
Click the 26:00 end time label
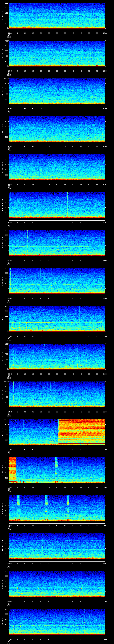click(105, 450)
